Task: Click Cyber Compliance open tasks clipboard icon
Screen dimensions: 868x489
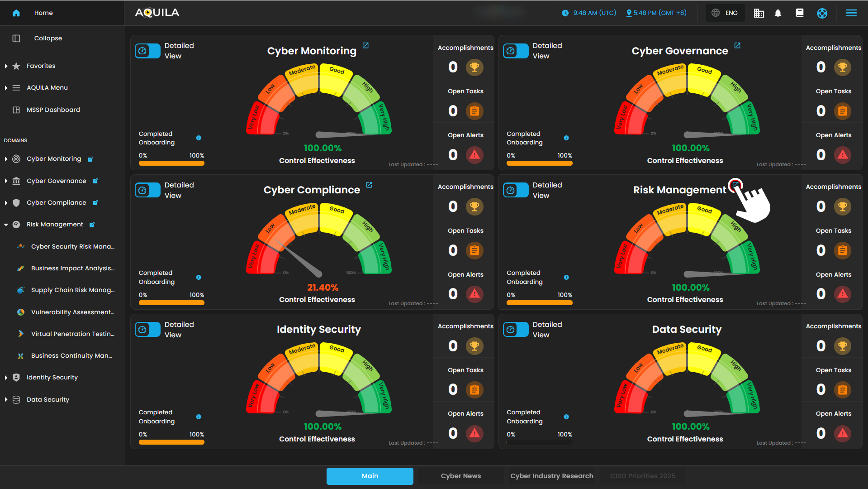Action: coord(474,250)
